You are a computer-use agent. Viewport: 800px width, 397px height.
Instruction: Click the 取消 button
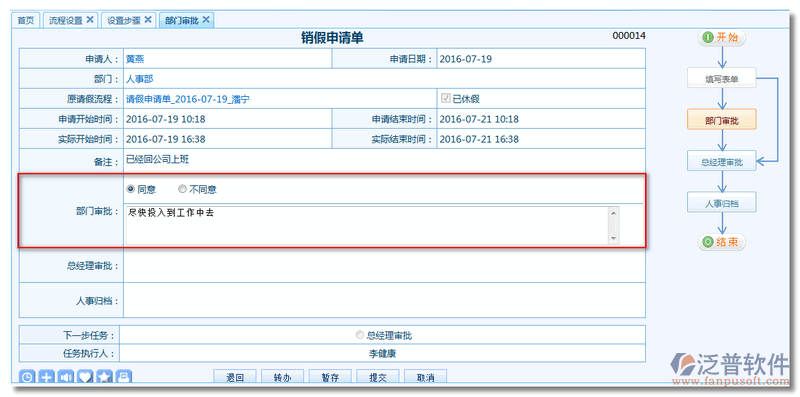[426, 377]
